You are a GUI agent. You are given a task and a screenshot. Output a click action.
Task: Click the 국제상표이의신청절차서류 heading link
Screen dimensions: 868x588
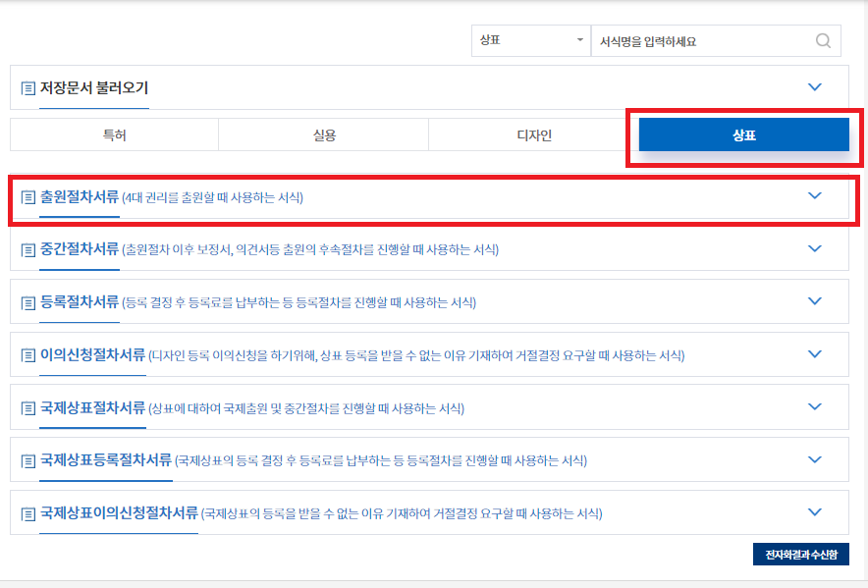click(119, 513)
